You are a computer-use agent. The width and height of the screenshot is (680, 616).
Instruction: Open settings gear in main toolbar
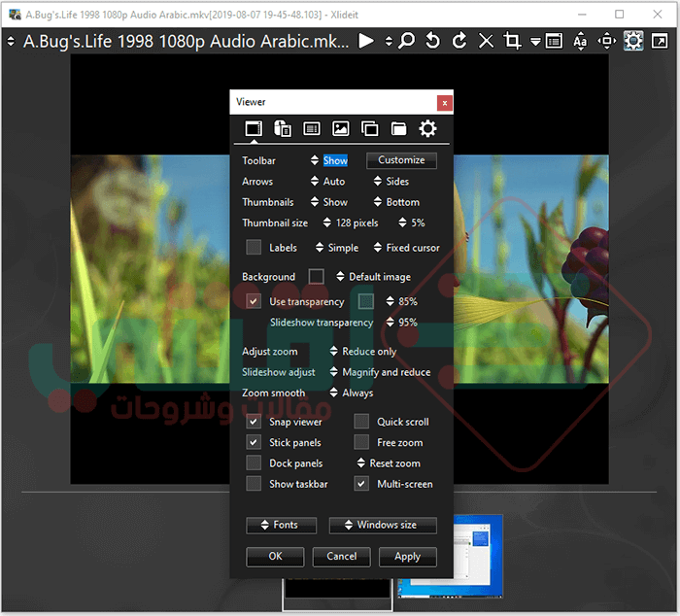[633, 41]
